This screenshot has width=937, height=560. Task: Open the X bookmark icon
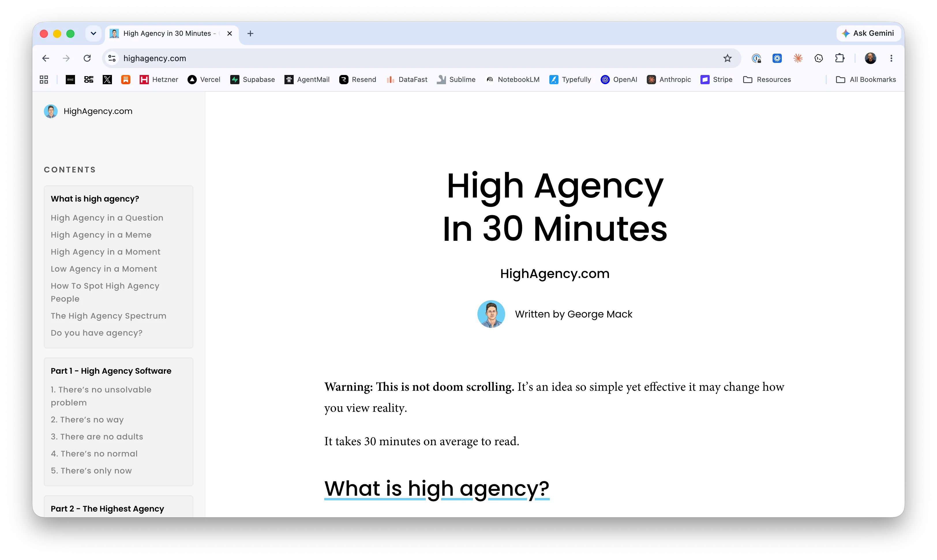click(x=107, y=79)
